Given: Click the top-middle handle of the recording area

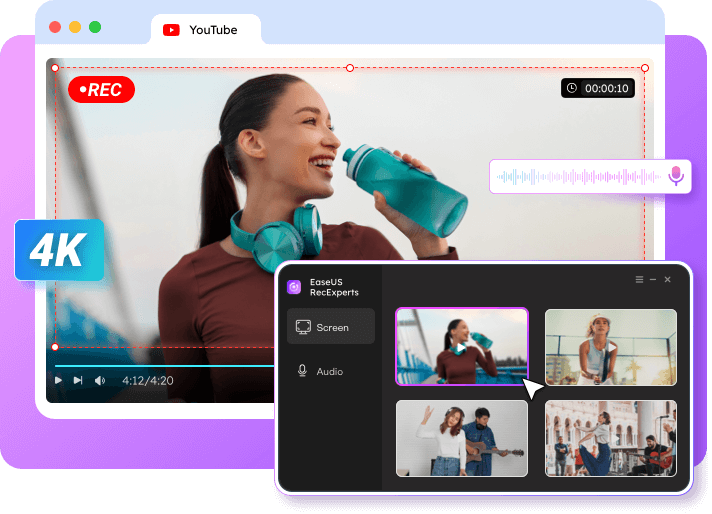Looking at the screenshot, I should tap(350, 68).
